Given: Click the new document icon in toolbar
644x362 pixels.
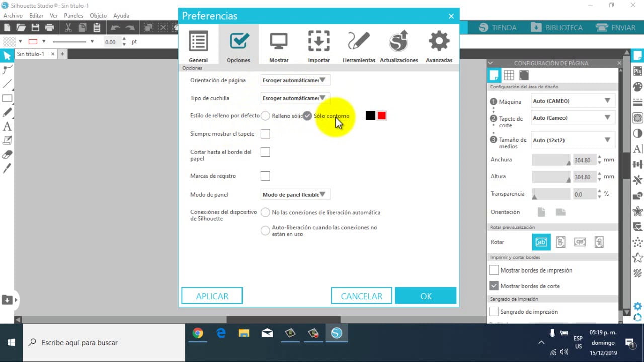Looking at the screenshot, I should (7, 28).
